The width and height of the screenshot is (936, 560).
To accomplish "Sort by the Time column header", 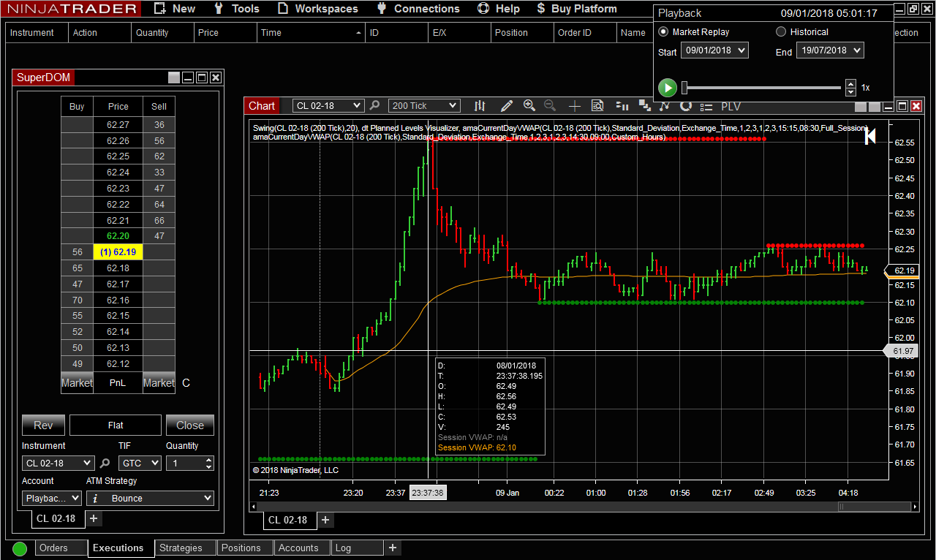I will (x=312, y=33).
